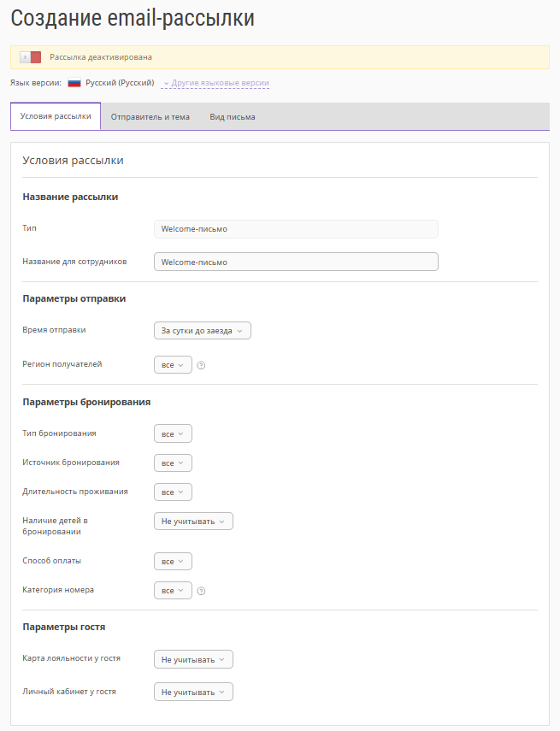Image resolution: width=560 pixels, height=731 pixels.
Task: Toggle the mailing activation switch
Action: click(x=31, y=57)
